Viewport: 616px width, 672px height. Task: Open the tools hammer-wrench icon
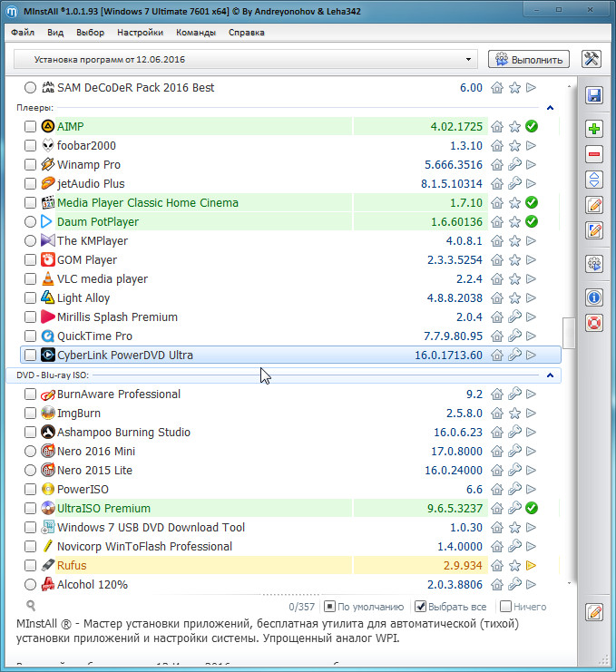[592, 59]
